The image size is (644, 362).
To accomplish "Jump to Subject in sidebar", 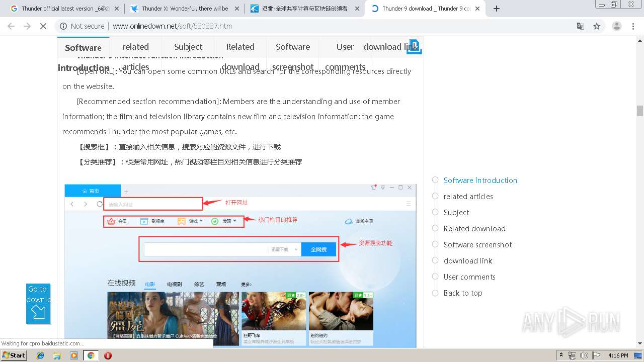I will point(456,213).
